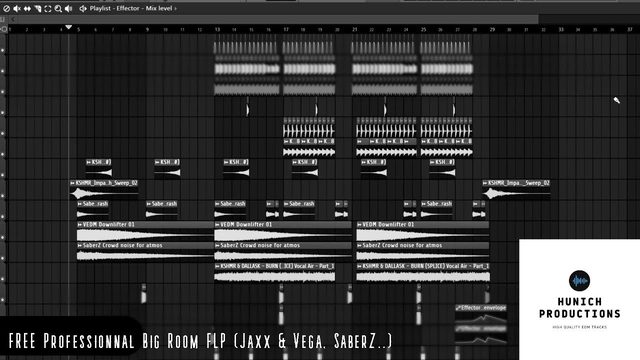Select the Delete tool in playlist toolbar
This screenshot has height=360, width=640.
(x=6, y=8)
